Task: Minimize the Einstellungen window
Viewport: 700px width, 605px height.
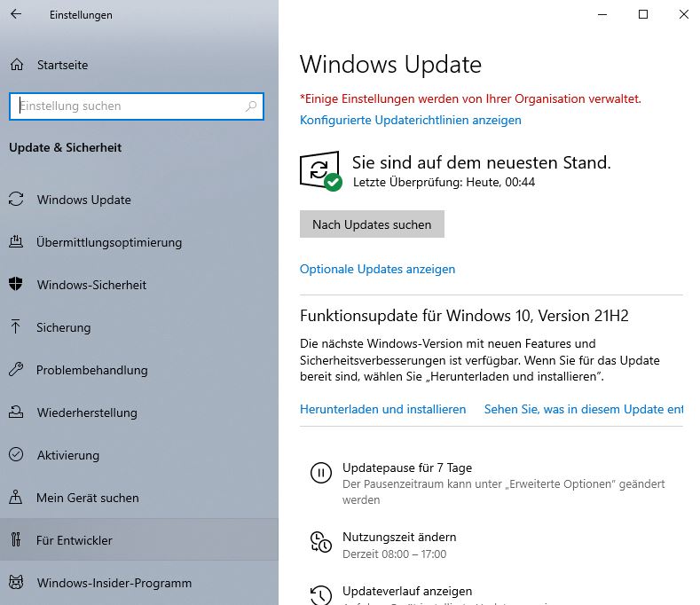Action: (x=602, y=14)
